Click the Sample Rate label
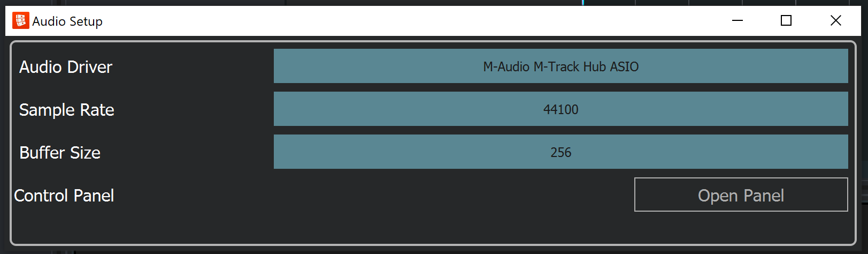The height and width of the screenshot is (254, 868). point(67,110)
